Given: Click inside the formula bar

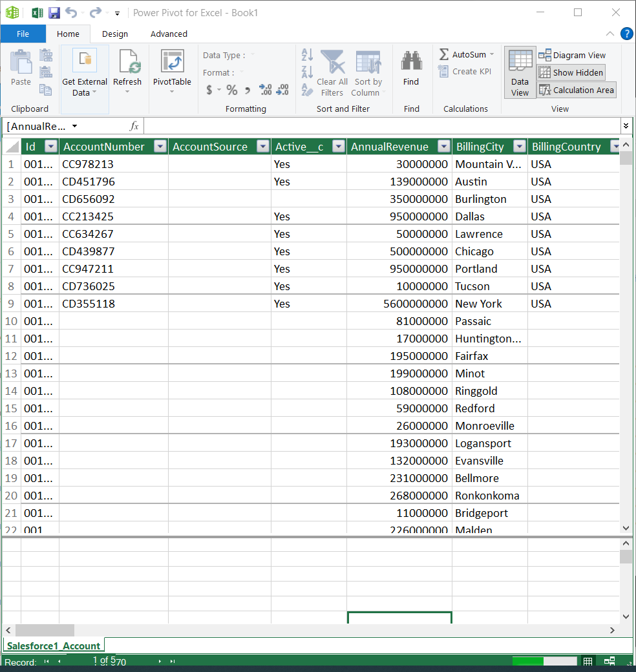Looking at the screenshot, I should [382, 126].
